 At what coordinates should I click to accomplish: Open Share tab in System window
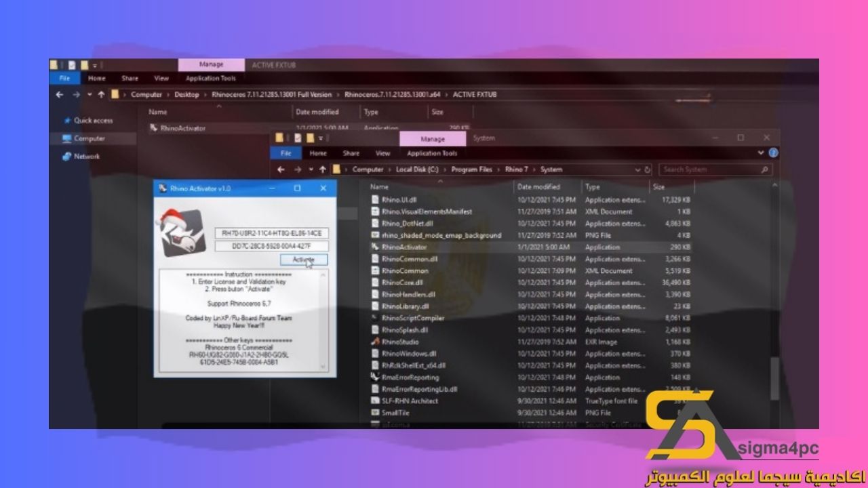coord(351,154)
